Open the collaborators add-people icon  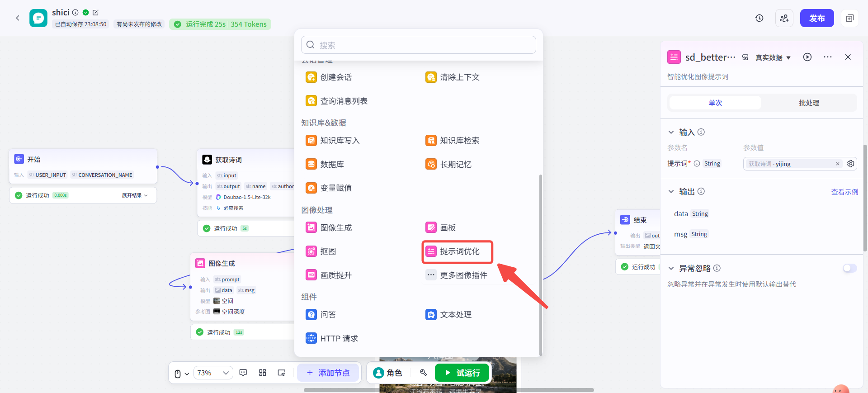coord(784,18)
